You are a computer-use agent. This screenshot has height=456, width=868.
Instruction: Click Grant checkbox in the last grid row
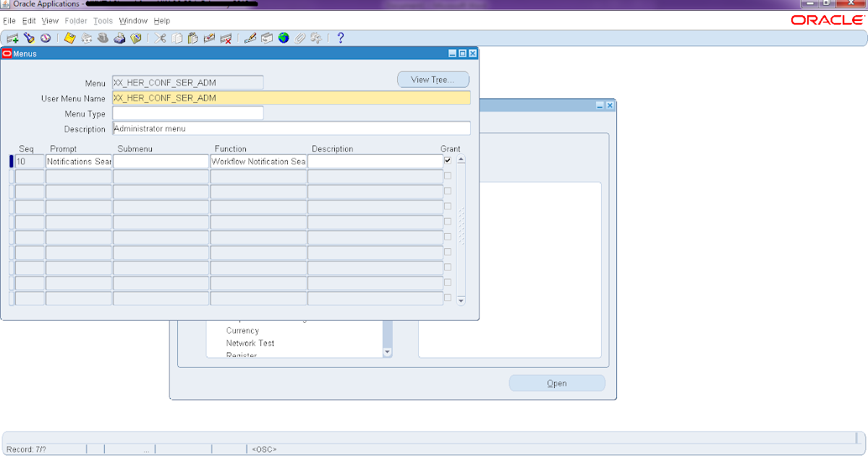(448, 297)
